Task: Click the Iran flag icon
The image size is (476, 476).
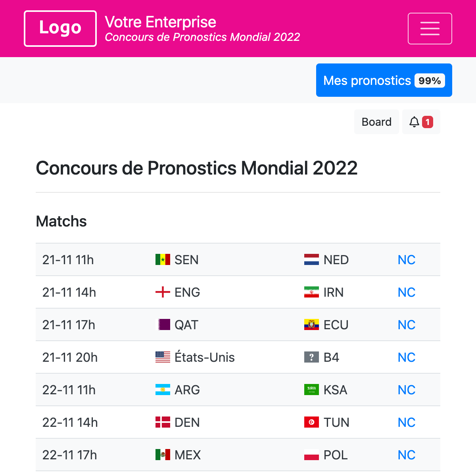Action: coord(311,292)
